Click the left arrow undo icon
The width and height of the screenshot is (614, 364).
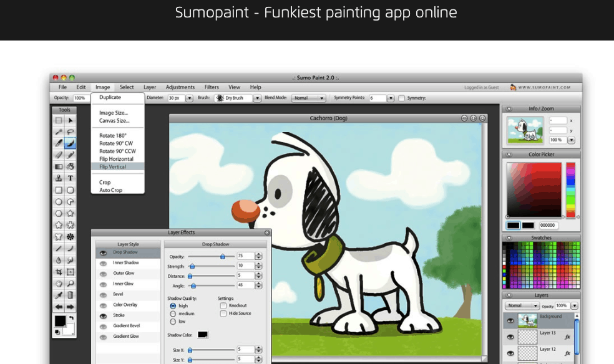coord(59,307)
